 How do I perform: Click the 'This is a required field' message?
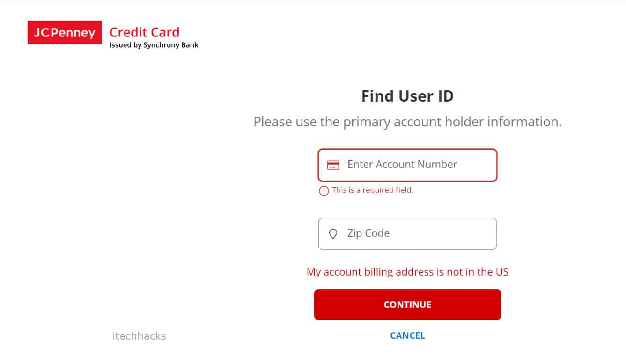point(372,190)
